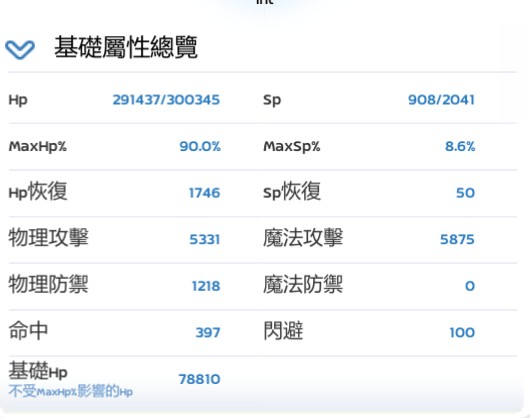Click the 不受MaxHp%影響的Hp note text
Screen dimensions: 530x418
tap(71, 391)
